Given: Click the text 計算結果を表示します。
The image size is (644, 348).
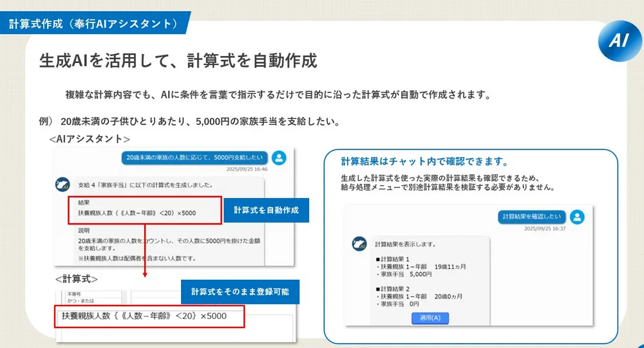Looking at the screenshot, I should click(405, 244).
